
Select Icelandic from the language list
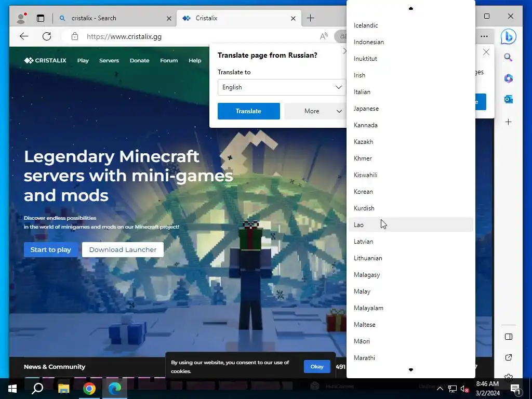click(411, 25)
